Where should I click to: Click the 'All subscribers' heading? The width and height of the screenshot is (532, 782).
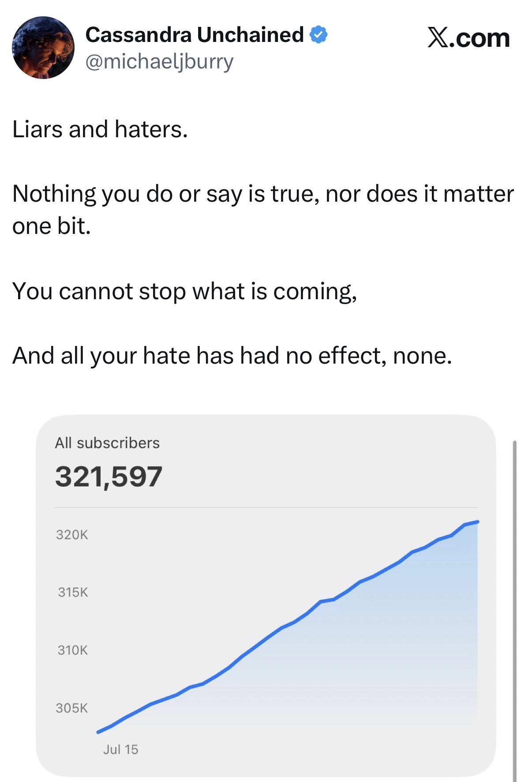click(107, 443)
